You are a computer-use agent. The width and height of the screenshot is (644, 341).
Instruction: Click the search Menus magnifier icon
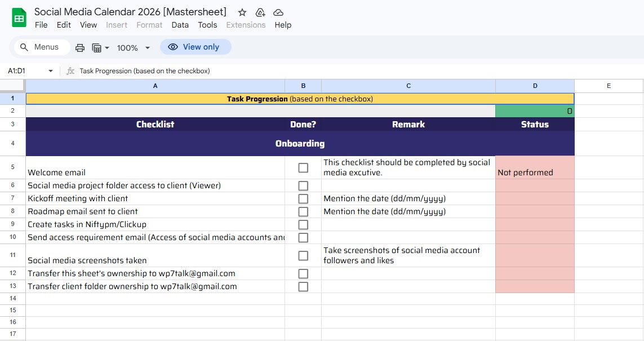pos(24,47)
